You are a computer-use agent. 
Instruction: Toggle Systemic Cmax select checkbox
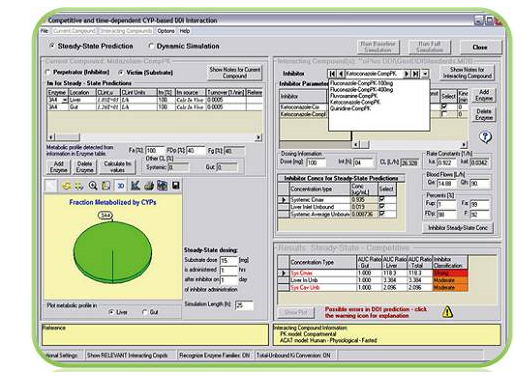point(382,199)
